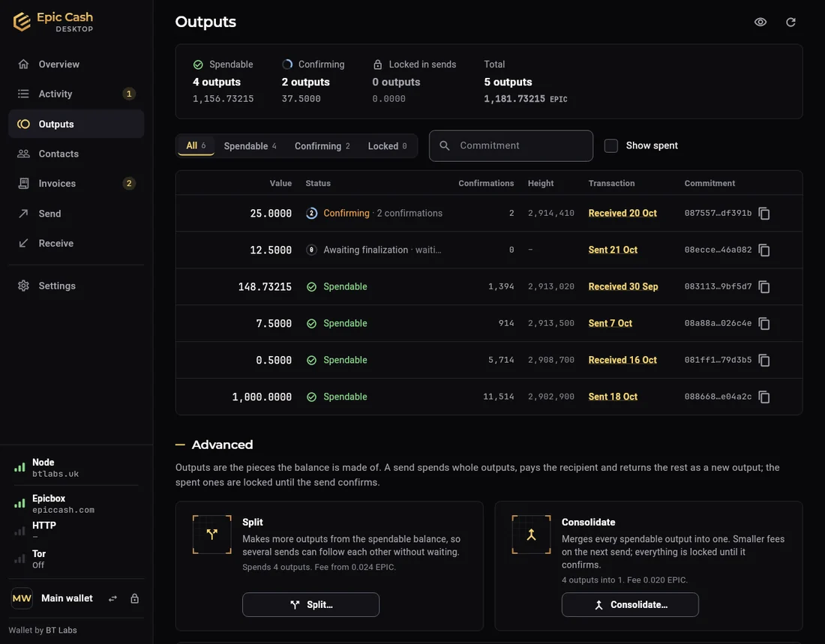The width and height of the screenshot is (825, 644).
Task: Click the Wallet by BT Labs text
Action: coord(43,631)
